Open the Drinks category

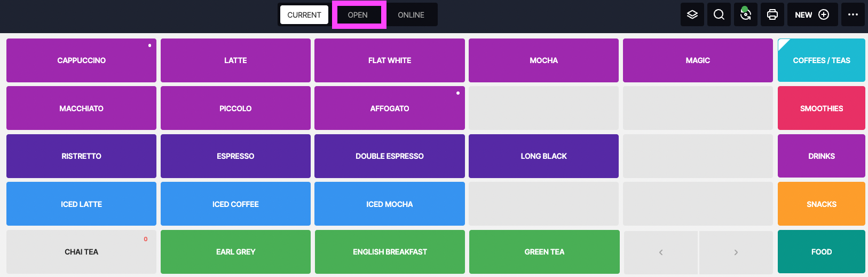(821, 156)
